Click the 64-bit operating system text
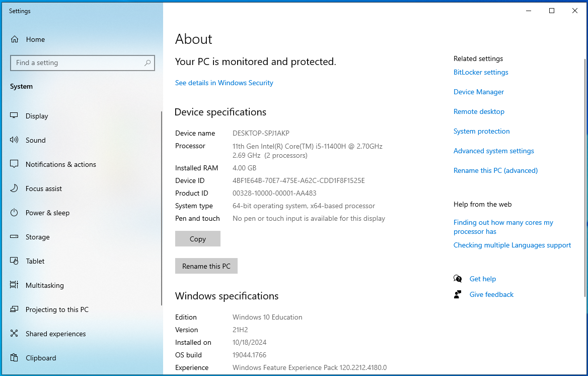Image resolution: width=588 pixels, height=376 pixels. [x=304, y=206]
